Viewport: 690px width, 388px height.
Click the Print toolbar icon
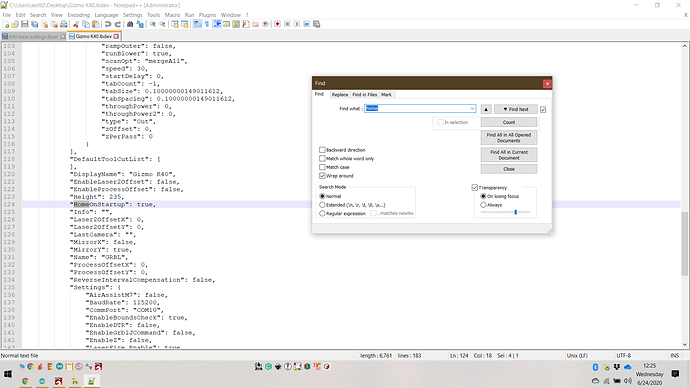tap(64, 24)
